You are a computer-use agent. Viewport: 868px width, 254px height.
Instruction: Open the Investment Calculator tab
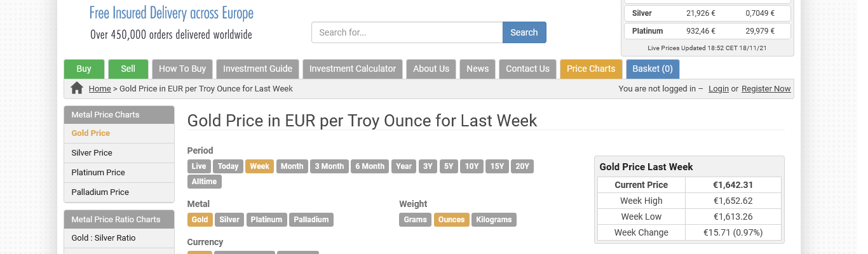click(x=352, y=69)
